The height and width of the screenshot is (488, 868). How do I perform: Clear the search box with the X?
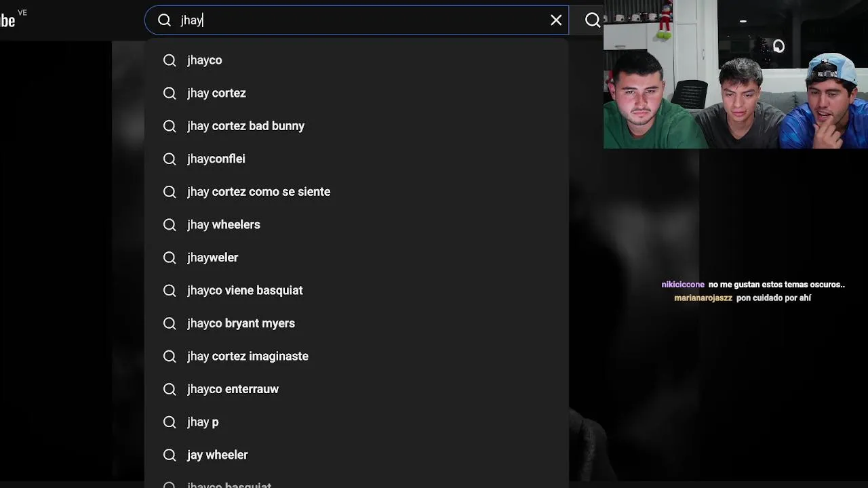tap(556, 20)
